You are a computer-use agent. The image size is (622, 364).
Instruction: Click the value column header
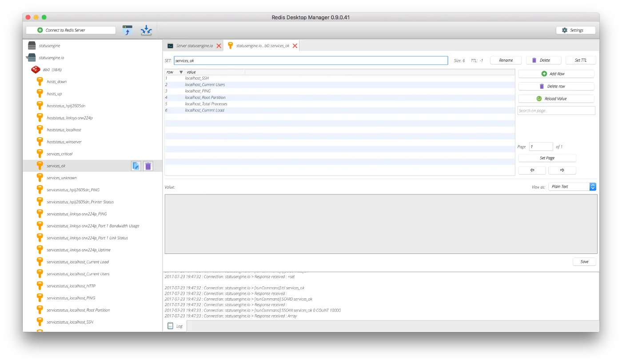pyautogui.click(x=215, y=72)
